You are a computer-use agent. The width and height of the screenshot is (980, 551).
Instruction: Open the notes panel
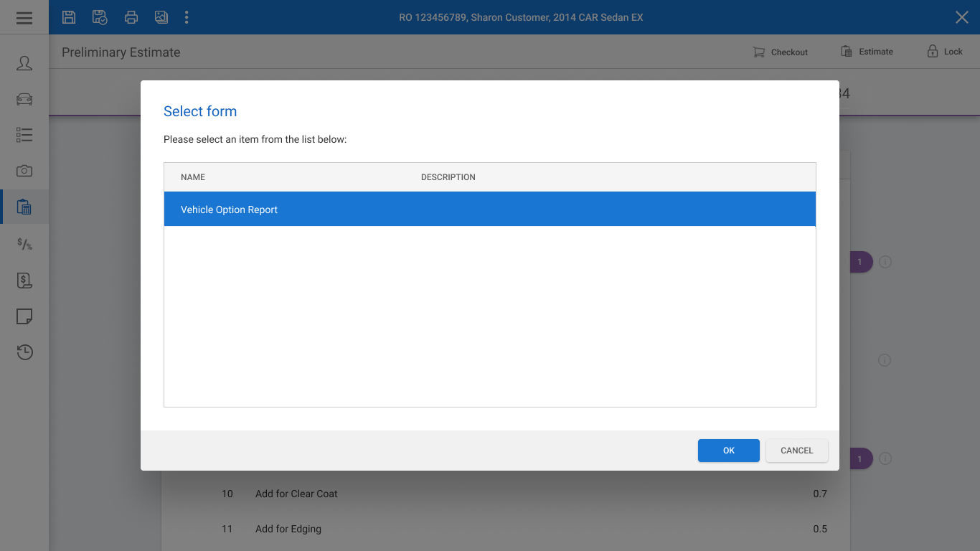point(24,316)
